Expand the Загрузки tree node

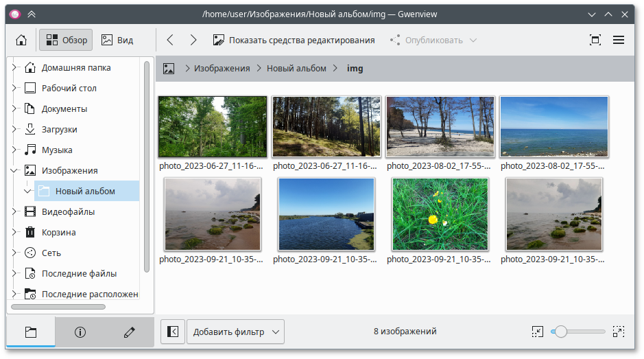pyautogui.click(x=14, y=129)
